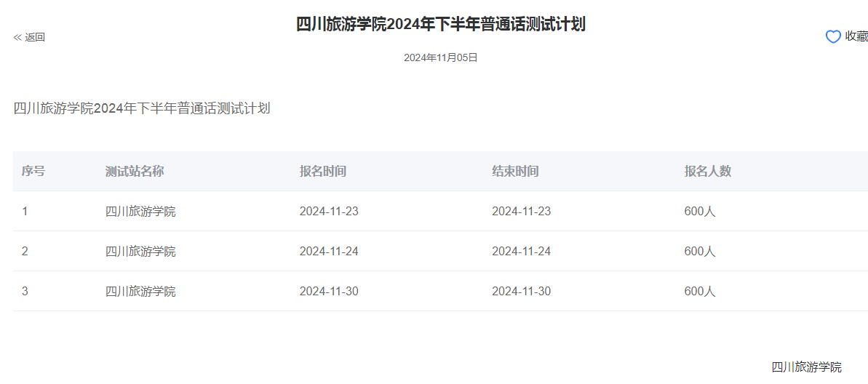Image resolution: width=868 pixels, height=384 pixels.
Task: Click signup date 2024-11-30 in row 3
Action: (x=329, y=292)
